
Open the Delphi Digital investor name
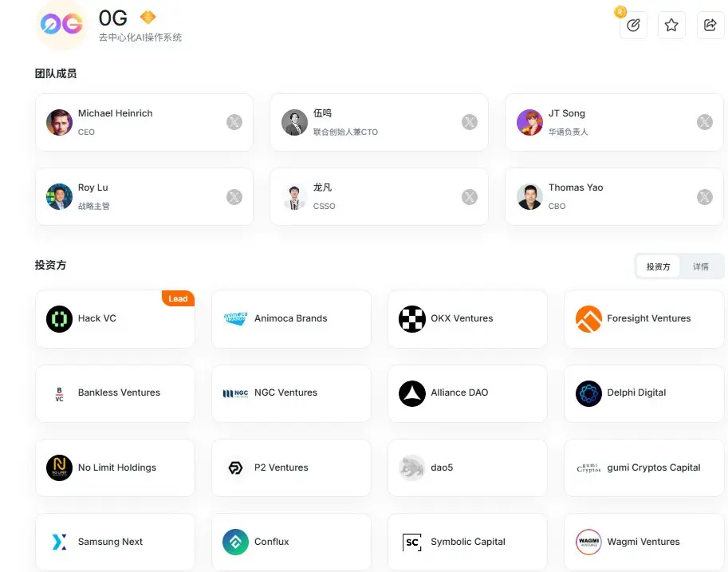[636, 393]
